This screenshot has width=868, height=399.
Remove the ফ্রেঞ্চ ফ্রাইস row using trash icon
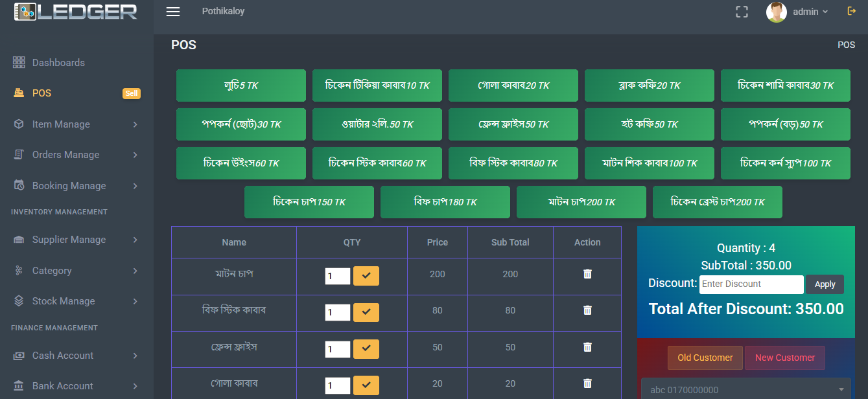pos(587,347)
